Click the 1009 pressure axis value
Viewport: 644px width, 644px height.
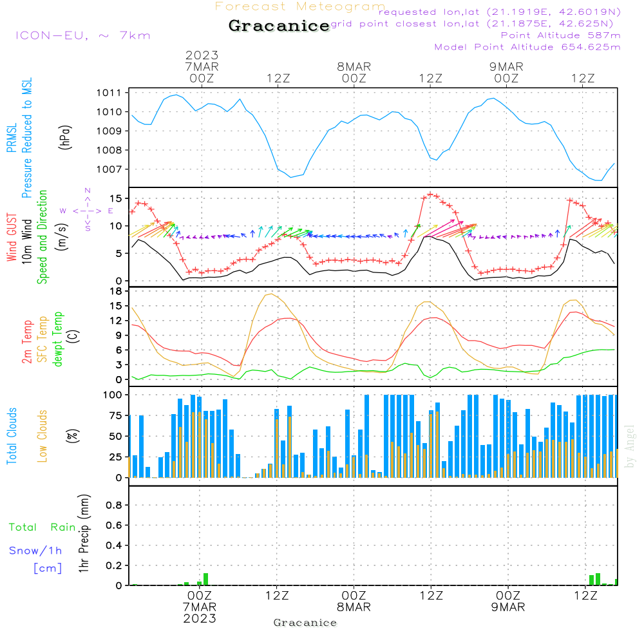[109, 131]
